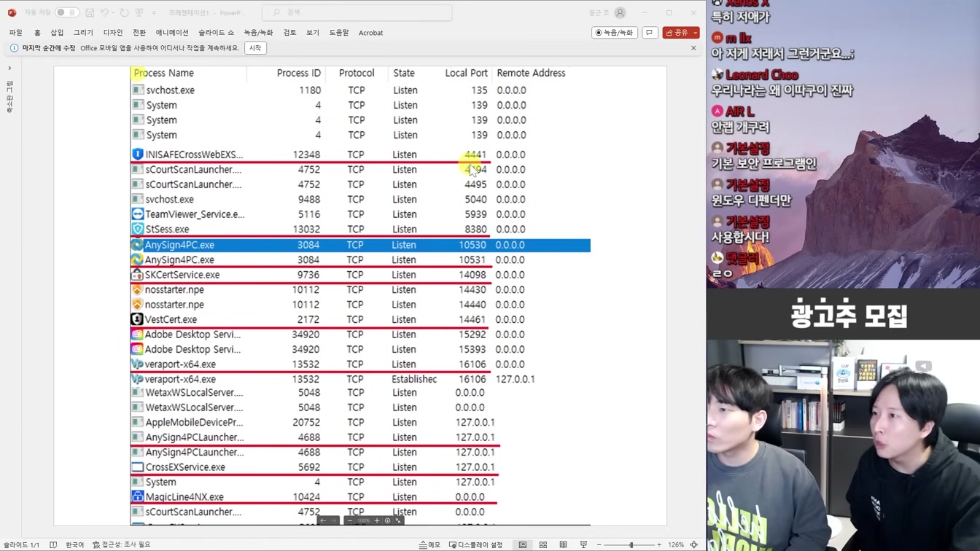Switch to the 홈 ribbon tab
This screenshot has height=551, width=980.
[x=37, y=33]
